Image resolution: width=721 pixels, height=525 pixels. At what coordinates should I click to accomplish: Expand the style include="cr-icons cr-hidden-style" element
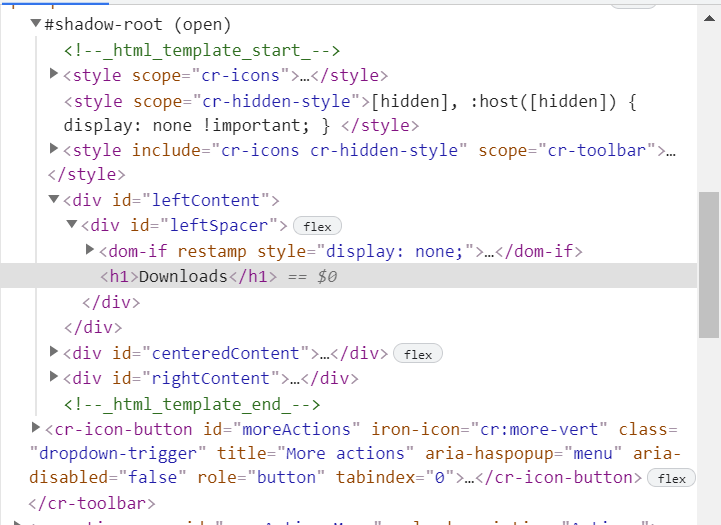pyautogui.click(x=54, y=149)
